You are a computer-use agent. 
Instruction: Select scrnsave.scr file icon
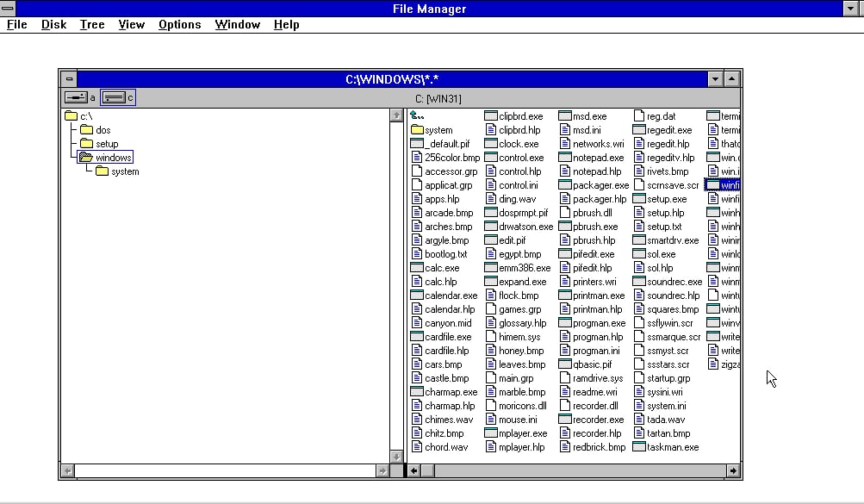click(638, 185)
